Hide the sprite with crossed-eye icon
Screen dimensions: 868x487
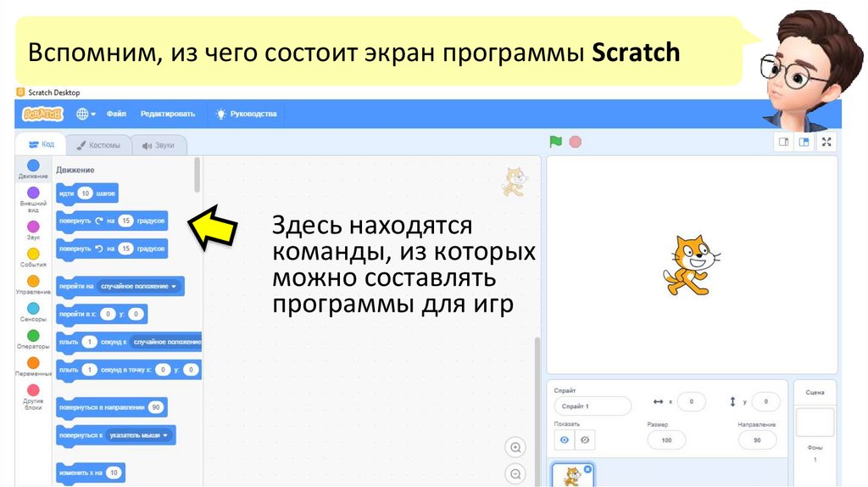click(x=585, y=439)
